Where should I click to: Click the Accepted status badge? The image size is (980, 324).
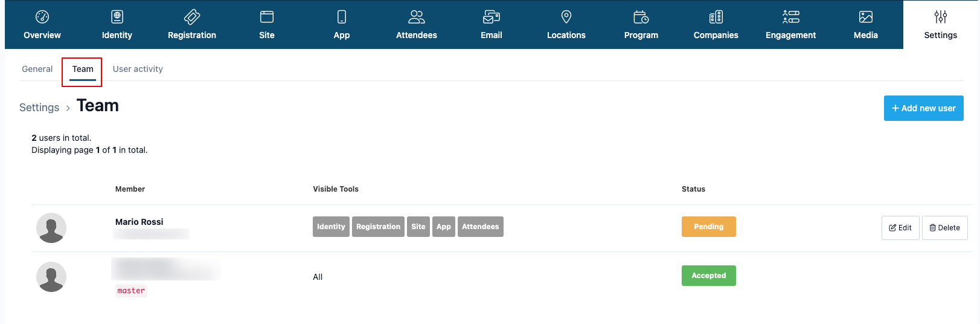[x=709, y=276]
